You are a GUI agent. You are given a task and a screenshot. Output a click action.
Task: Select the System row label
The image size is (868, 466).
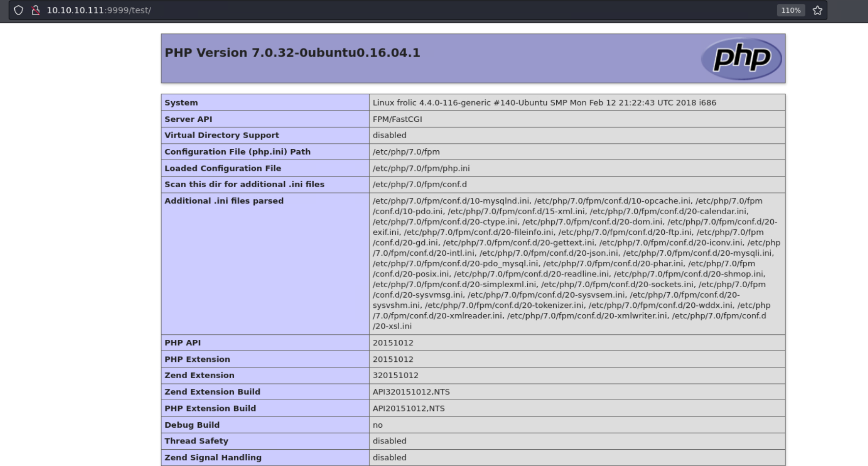pyautogui.click(x=181, y=103)
